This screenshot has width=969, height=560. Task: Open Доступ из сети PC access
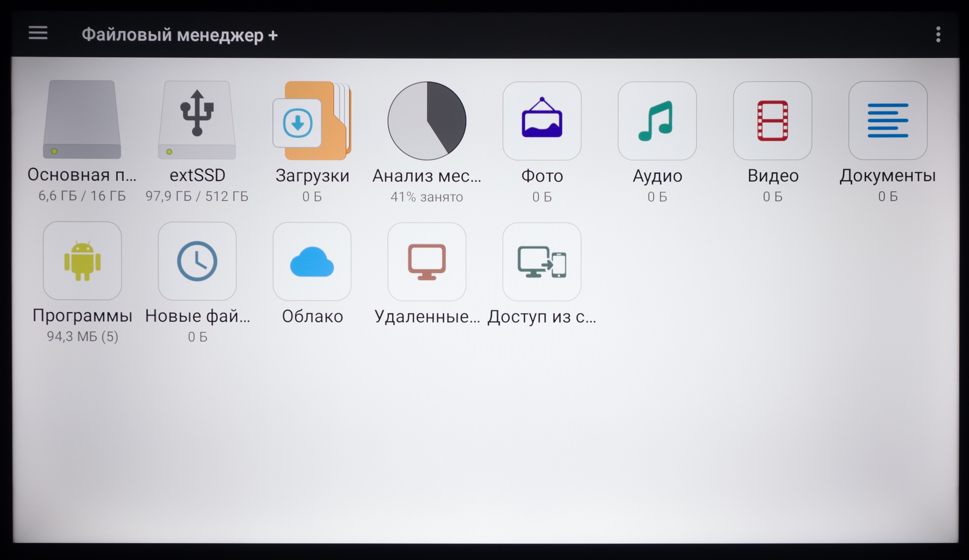pyautogui.click(x=542, y=262)
